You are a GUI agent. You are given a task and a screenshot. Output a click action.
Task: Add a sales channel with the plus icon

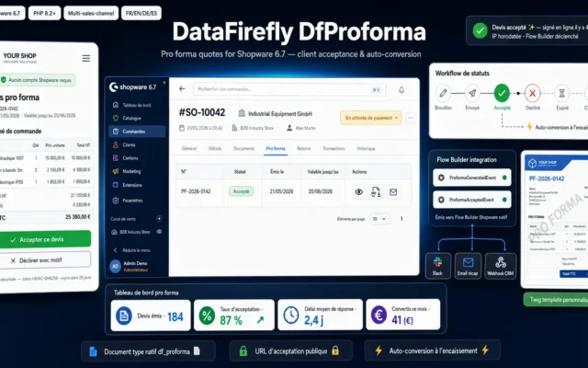point(159,219)
